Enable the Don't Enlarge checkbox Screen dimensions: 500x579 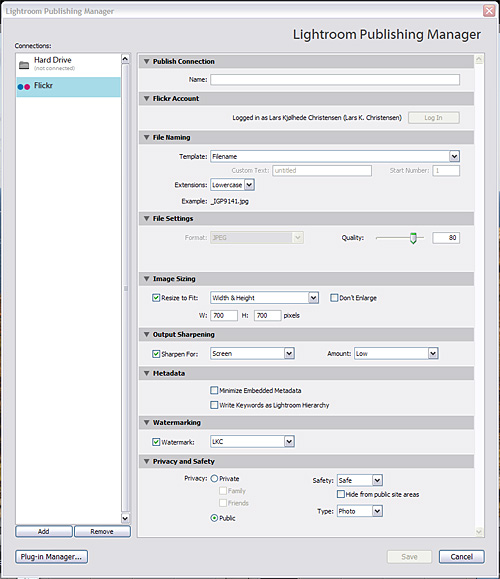(334, 298)
